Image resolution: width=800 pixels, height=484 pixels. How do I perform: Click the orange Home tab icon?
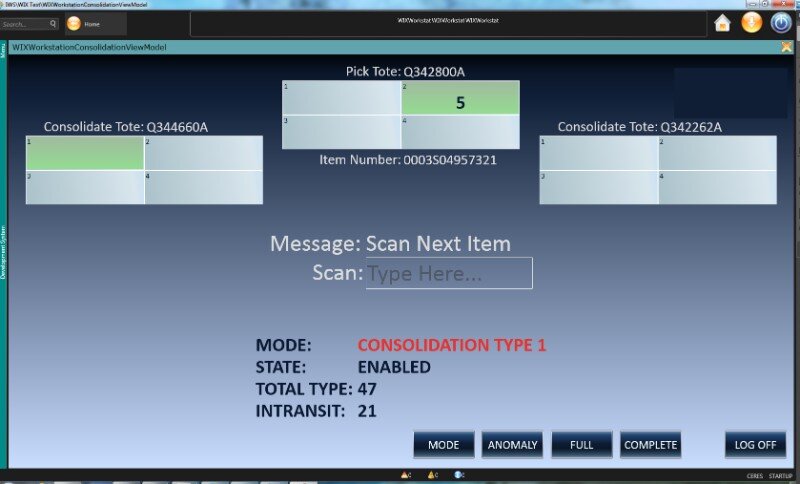click(73, 24)
